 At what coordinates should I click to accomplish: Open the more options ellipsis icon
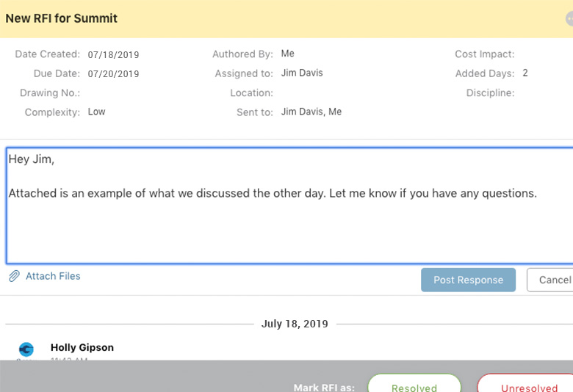coord(569,18)
